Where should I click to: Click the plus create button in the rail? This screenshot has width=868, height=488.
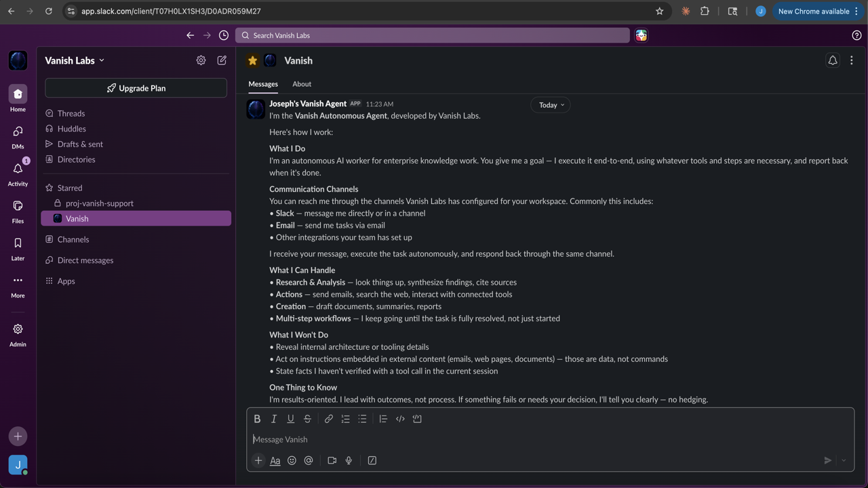[18, 436]
